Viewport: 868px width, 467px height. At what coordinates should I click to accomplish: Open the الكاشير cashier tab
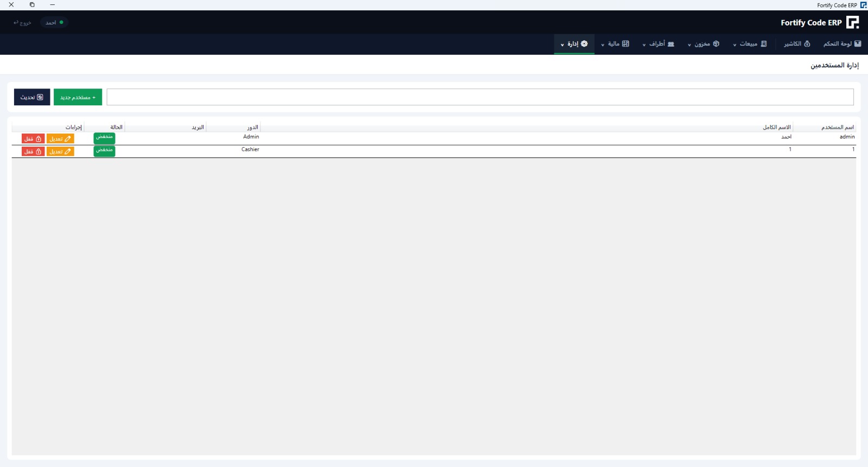click(797, 44)
